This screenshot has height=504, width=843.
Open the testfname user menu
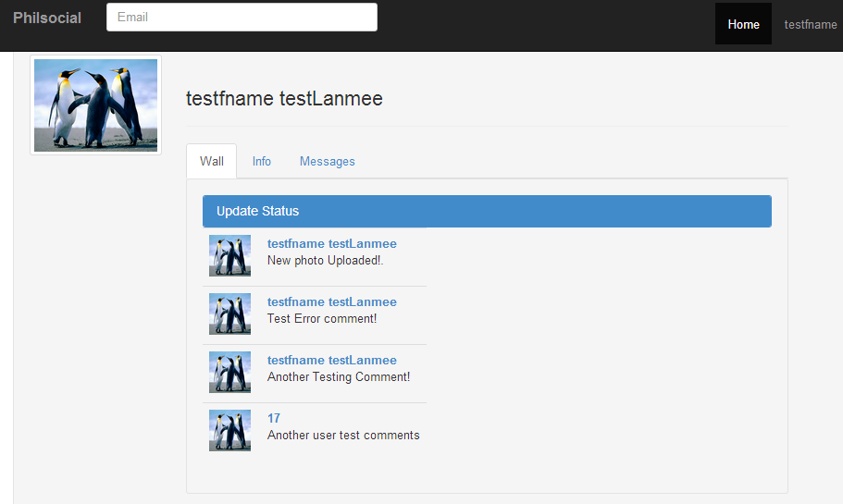click(x=811, y=24)
